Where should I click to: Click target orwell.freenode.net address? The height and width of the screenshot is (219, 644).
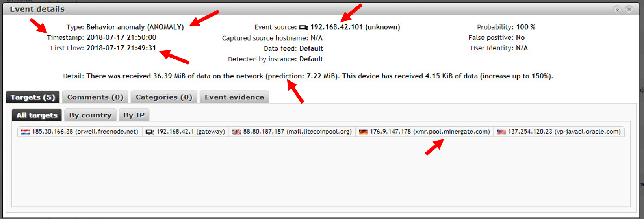85,132
